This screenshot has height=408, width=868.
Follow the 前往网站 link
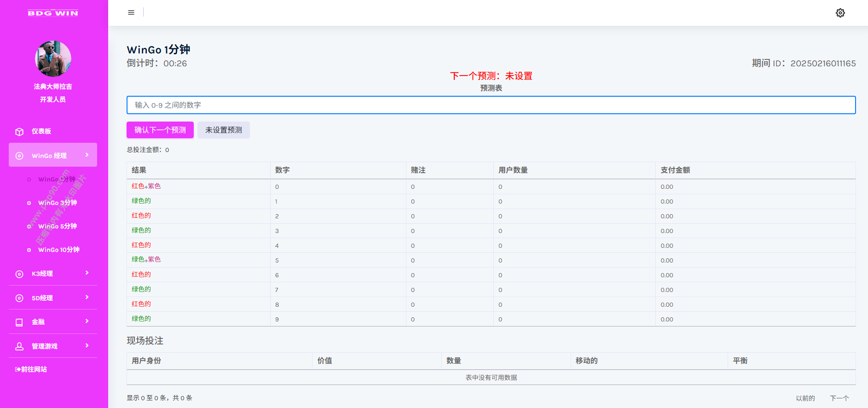pyautogui.click(x=31, y=369)
